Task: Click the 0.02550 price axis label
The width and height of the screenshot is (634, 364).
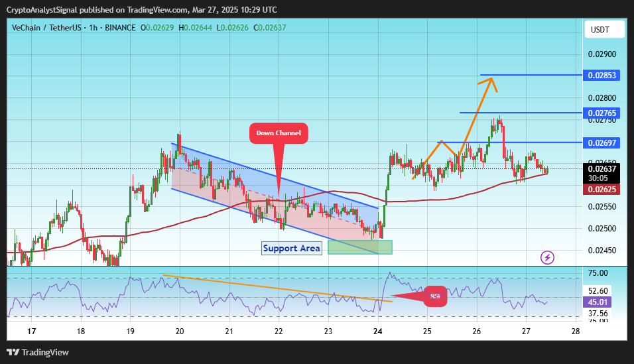Action: tap(602, 207)
